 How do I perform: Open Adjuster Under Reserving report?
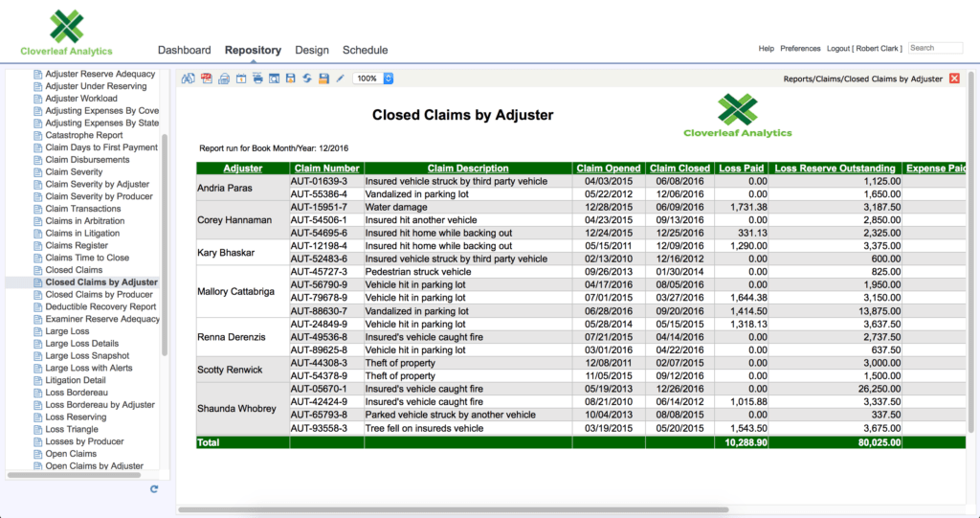click(x=96, y=86)
